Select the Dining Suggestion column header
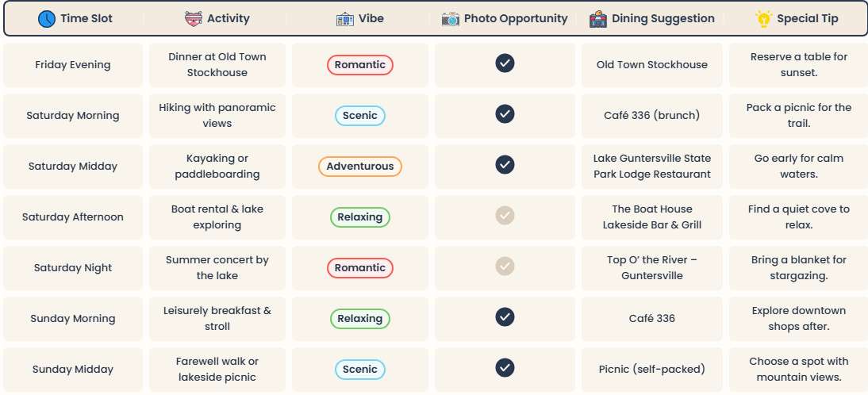Screen dimensions: 868x395 coord(663,19)
